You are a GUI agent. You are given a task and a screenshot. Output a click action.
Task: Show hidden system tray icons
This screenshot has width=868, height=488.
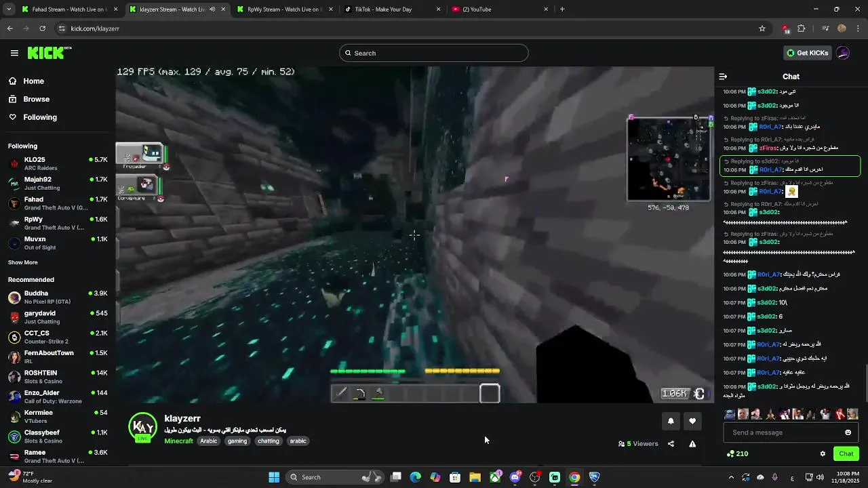[x=731, y=477]
